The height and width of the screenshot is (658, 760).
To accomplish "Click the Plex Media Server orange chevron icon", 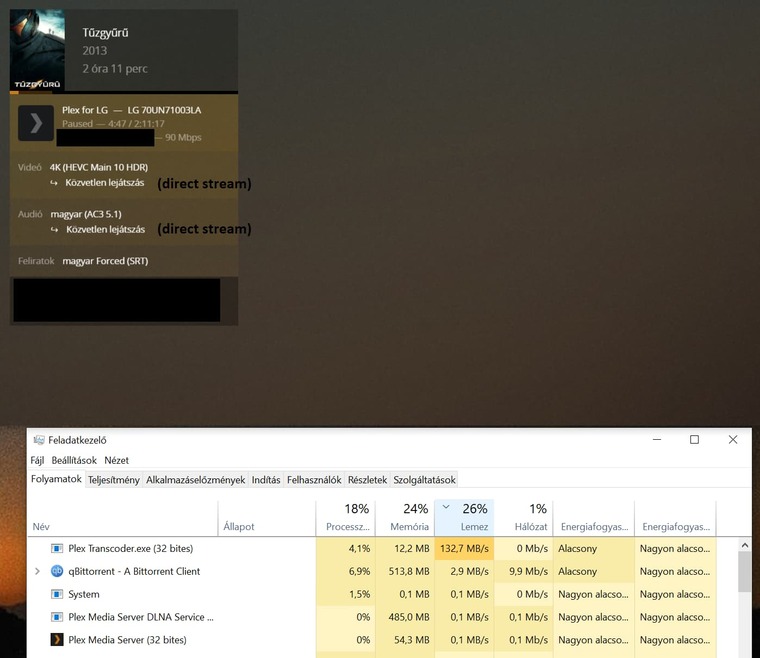I will [x=57, y=640].
